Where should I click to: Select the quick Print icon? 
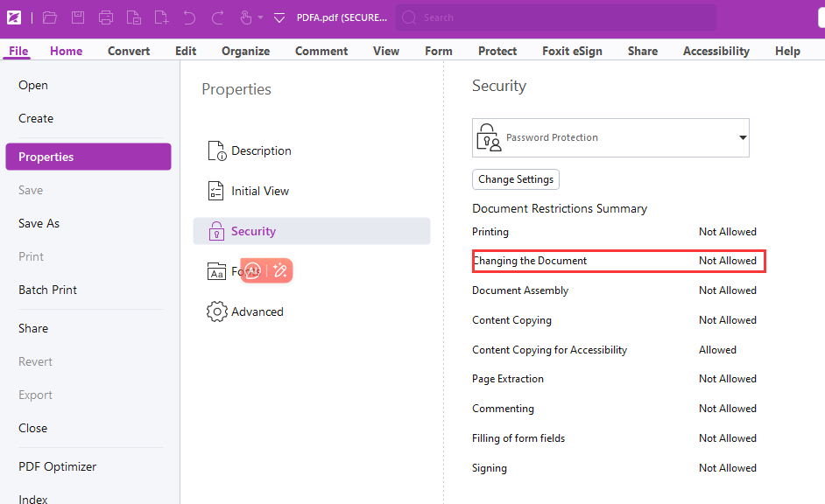point(106,17)
